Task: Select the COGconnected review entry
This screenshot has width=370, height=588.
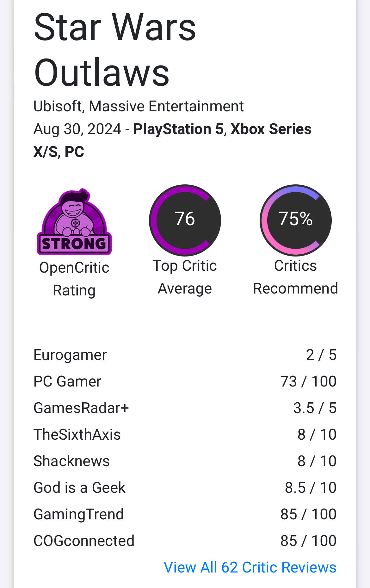Action: coord(185,541)
